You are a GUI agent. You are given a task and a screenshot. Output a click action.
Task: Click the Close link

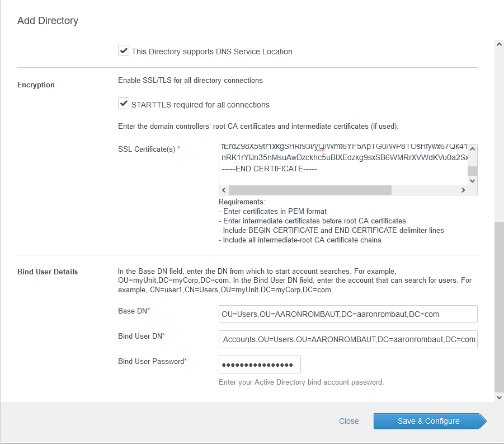348,421
